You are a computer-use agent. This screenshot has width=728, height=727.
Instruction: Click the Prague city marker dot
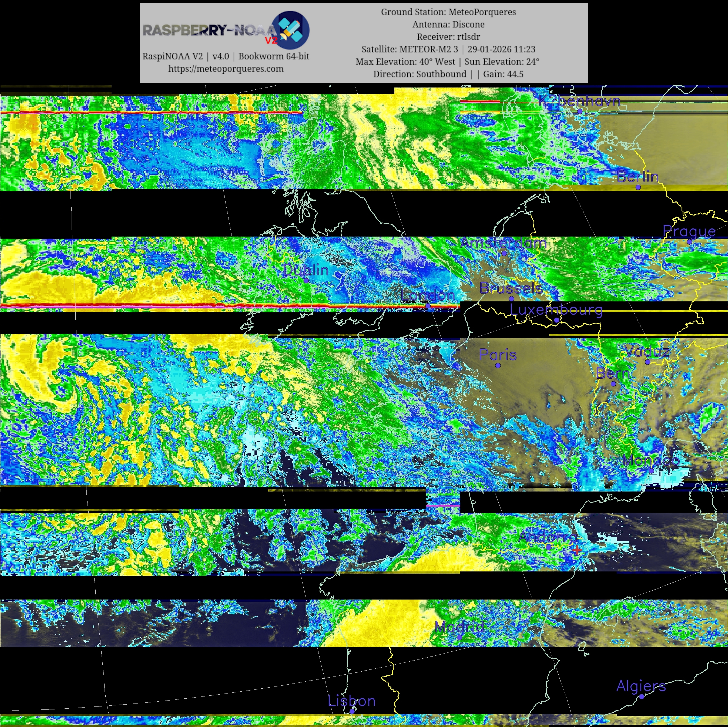click(689, 242)
